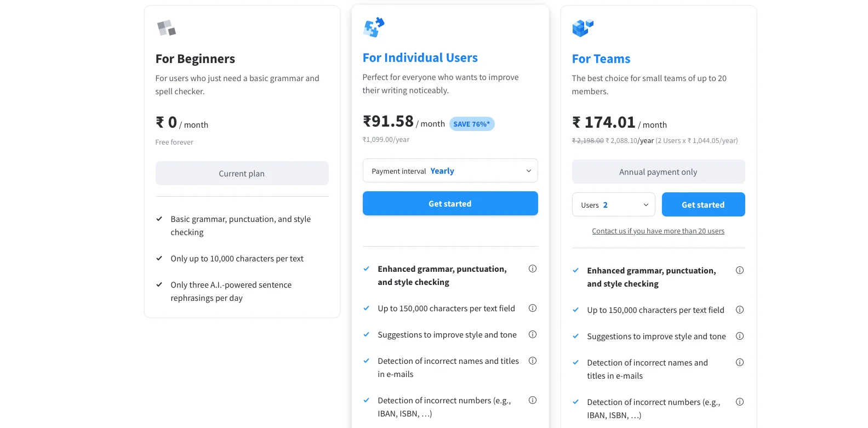Click info icon for Teams 150,000 characters feature
Screen dimensions: 868x428
739,310
